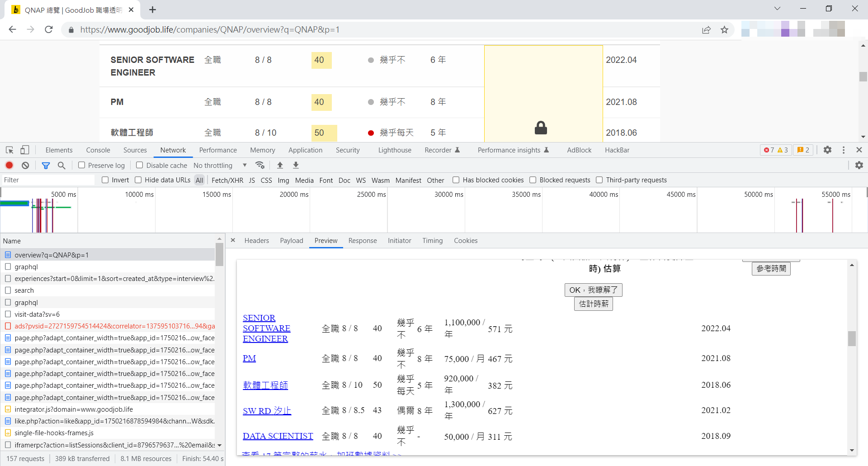Image resolution: width=868 pixels, height=466 pixels.
Task: Open the PM link in preview
Action: [249, 358]
